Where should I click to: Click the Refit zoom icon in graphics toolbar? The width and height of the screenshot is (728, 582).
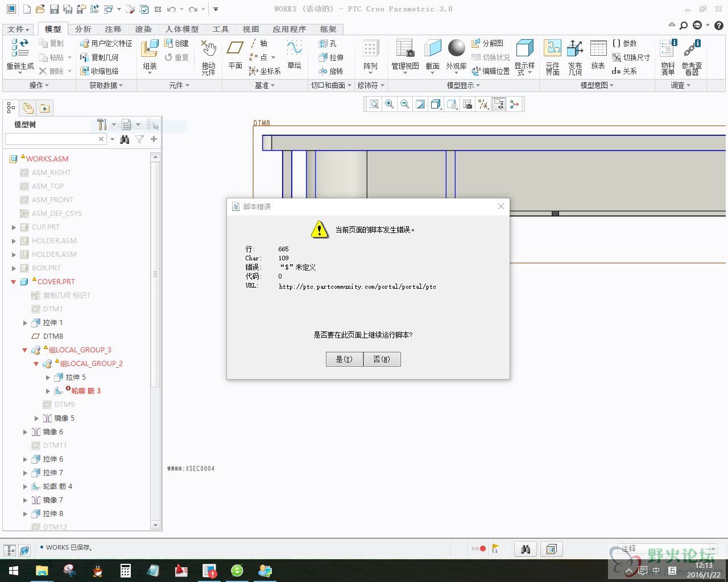pos(374,105)
